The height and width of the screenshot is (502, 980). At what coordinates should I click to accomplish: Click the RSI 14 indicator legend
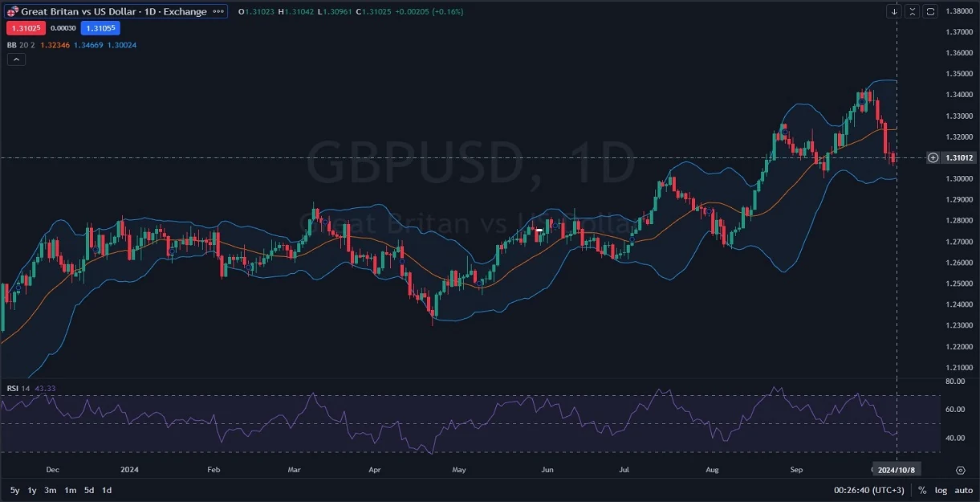tap(18, 389)
